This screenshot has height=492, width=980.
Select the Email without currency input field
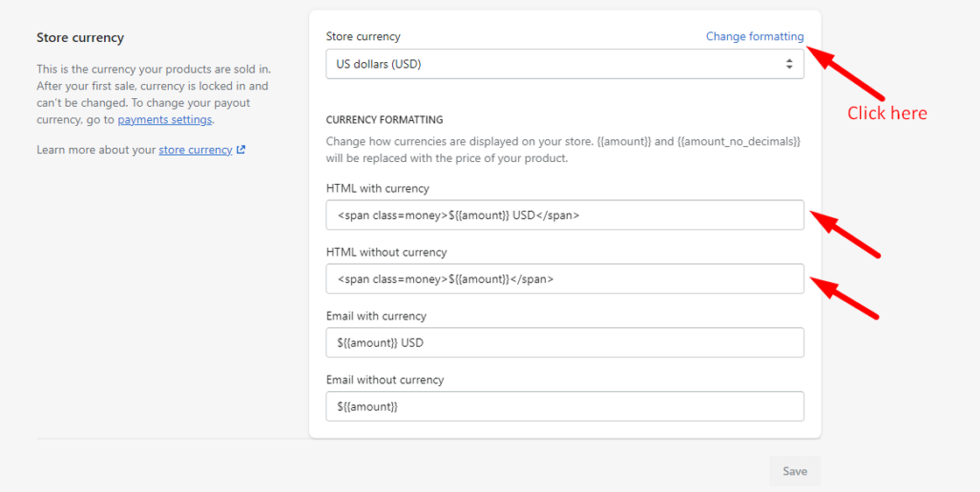pyautogui.click(x=564, y=407)
